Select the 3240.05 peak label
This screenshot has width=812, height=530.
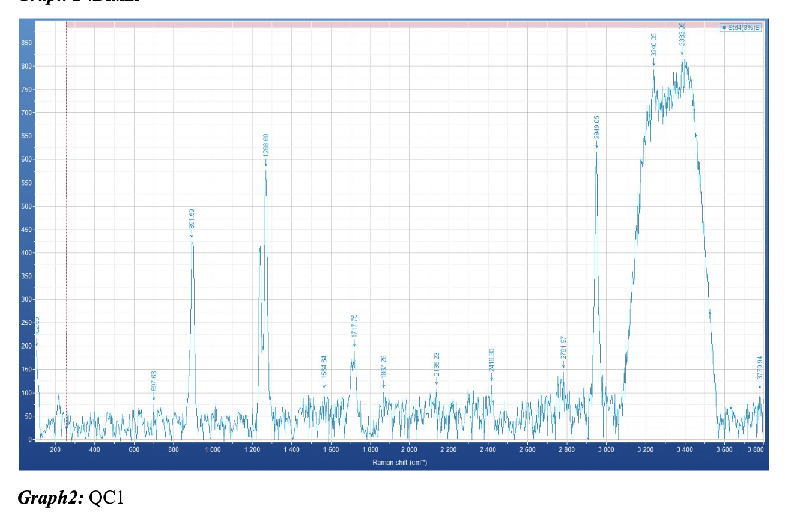point(654,44)
